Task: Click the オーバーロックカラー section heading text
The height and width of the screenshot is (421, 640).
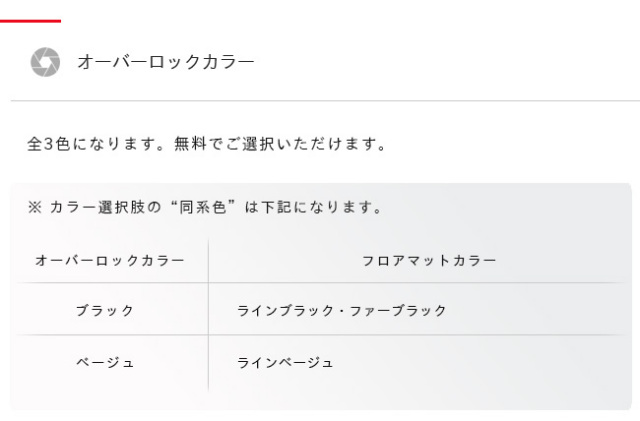Action: (166, 62)
